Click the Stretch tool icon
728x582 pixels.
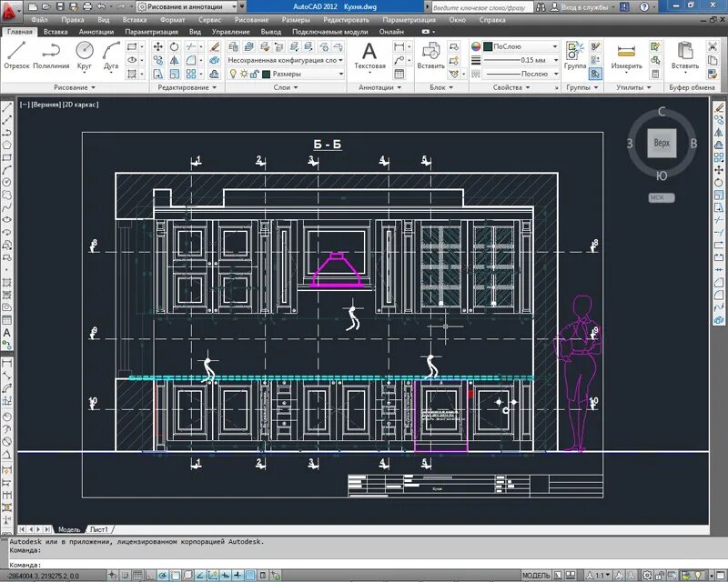(x=157, y=74)
